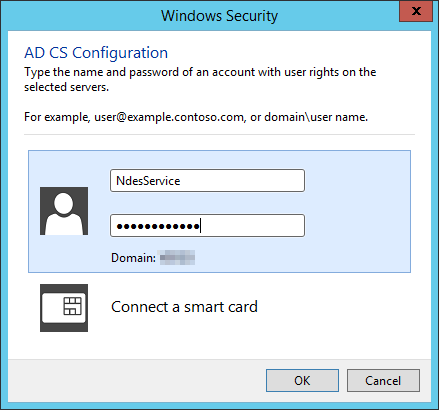Click the user account avatar icon
Screen dimensions: 439x410
[64, 211]
